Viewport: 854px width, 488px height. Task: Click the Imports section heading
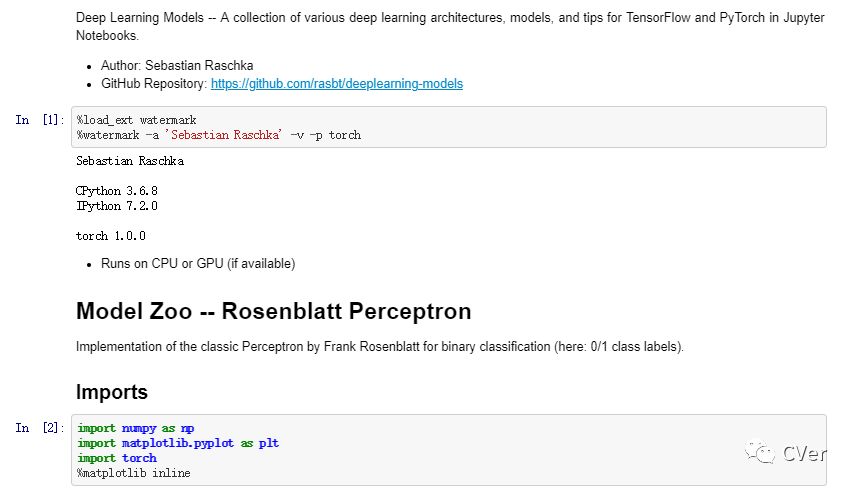coord(112,392)
